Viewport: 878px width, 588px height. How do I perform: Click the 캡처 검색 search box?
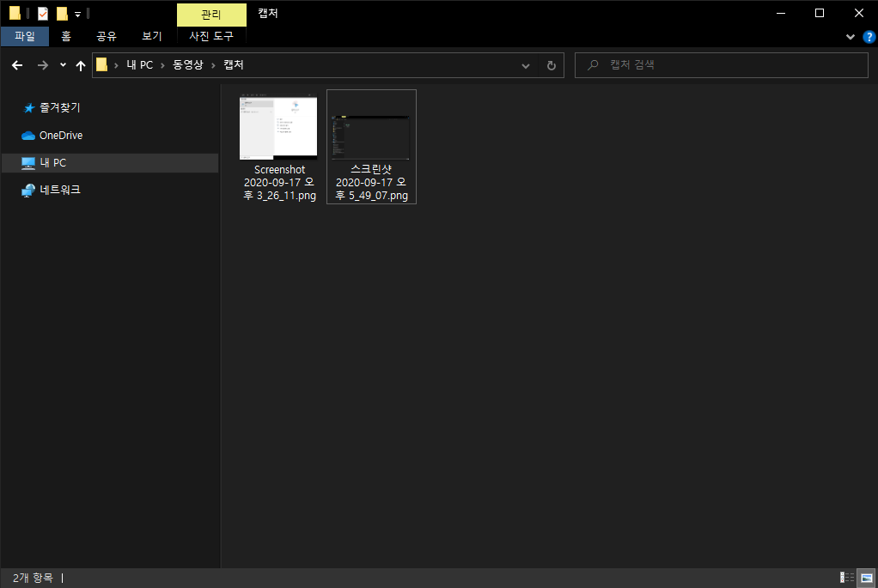coord(722,65)
